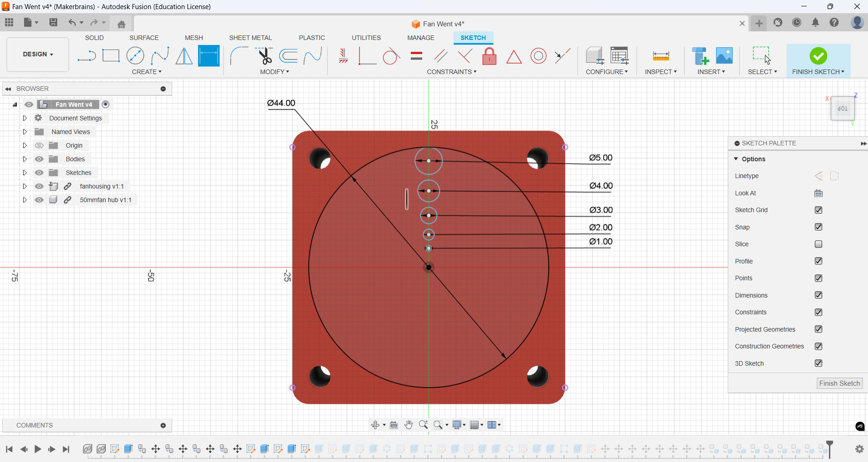Switch to the SOLID tab
The width and height of the screenshot is (868, 462).
94,38
